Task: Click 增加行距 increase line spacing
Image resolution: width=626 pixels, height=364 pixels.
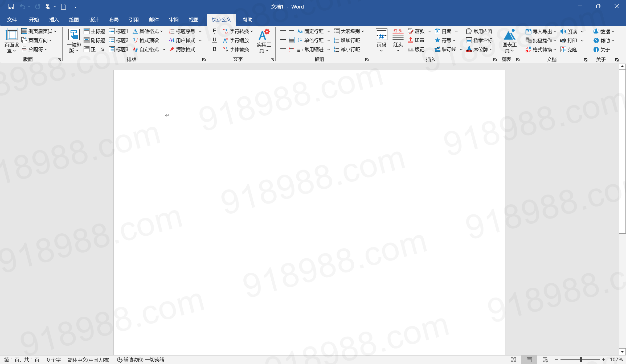Action: tap(347, 40)
